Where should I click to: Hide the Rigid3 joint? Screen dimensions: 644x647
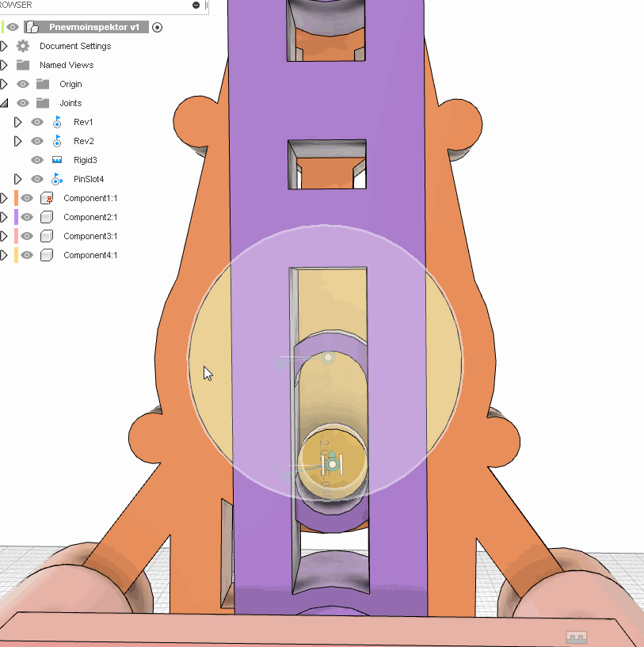pyautogui.click(x=37, y=160)
